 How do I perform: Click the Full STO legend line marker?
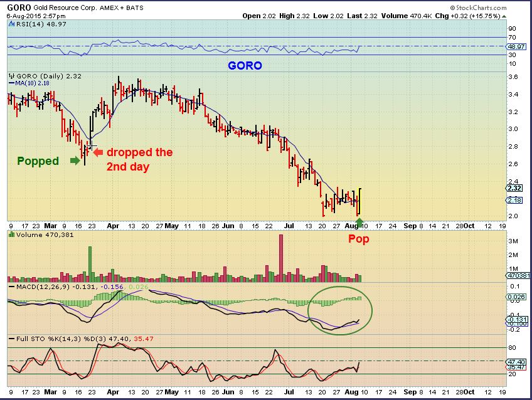(x=12, y=339)
